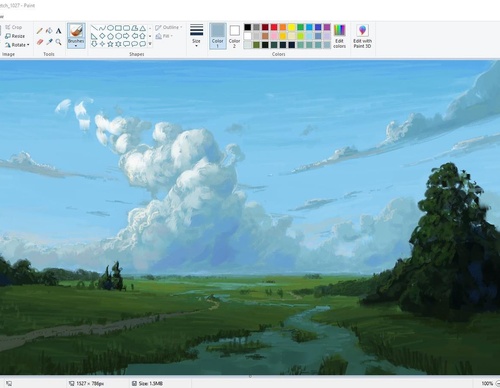Select the Pencil tool
The height and width of the screenshot is (388, 500).
point(40,31)
